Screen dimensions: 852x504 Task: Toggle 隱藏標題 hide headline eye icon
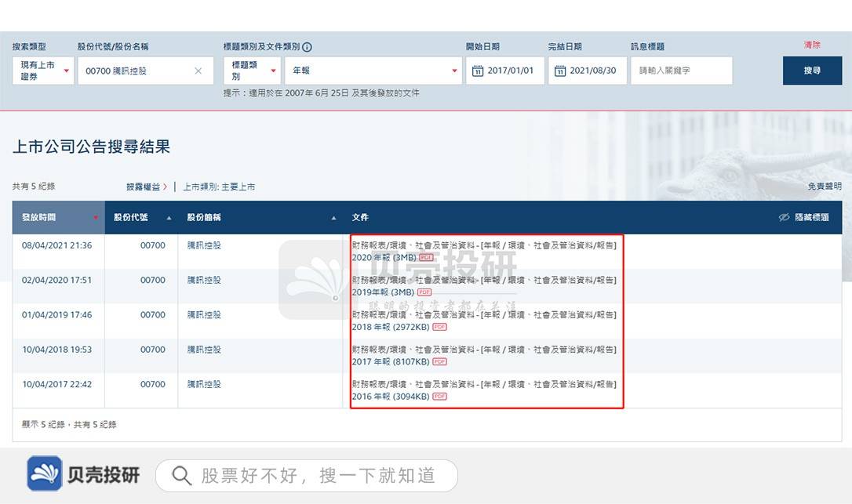click(784, 217)
